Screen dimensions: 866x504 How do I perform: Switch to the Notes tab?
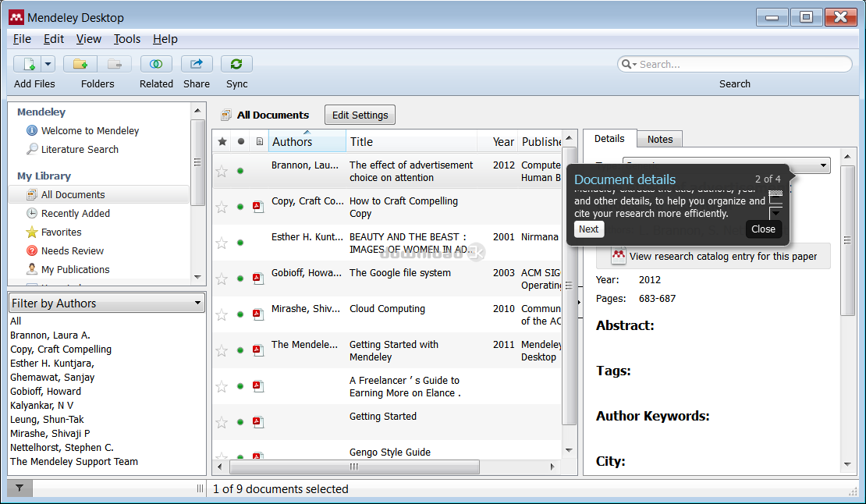point(660,139)
